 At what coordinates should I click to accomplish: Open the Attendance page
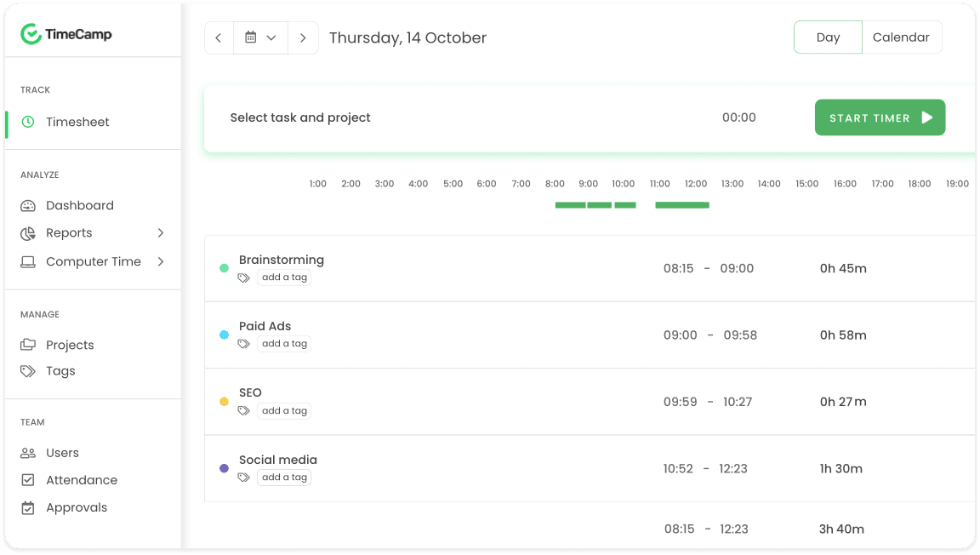[82, 480]
